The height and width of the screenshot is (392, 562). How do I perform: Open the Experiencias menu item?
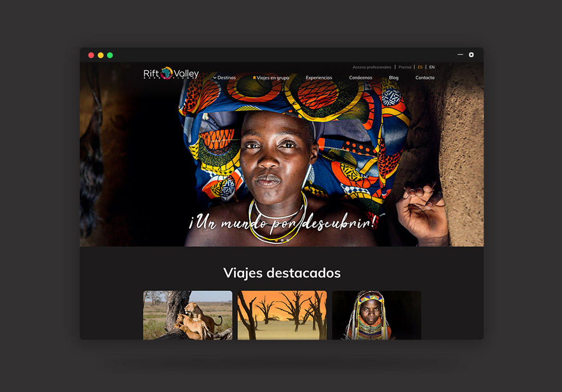pyautogui.click(x=318, y=77)
